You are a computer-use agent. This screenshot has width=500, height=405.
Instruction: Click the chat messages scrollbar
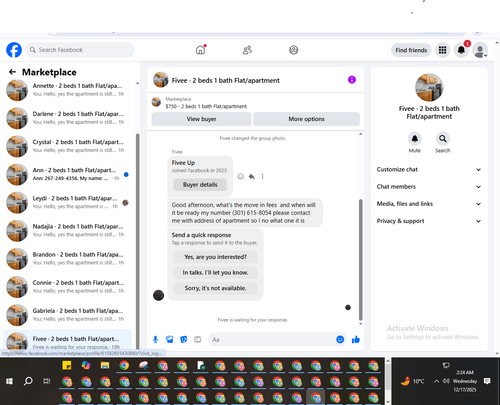pyautogui.click(x=360, y=260)
